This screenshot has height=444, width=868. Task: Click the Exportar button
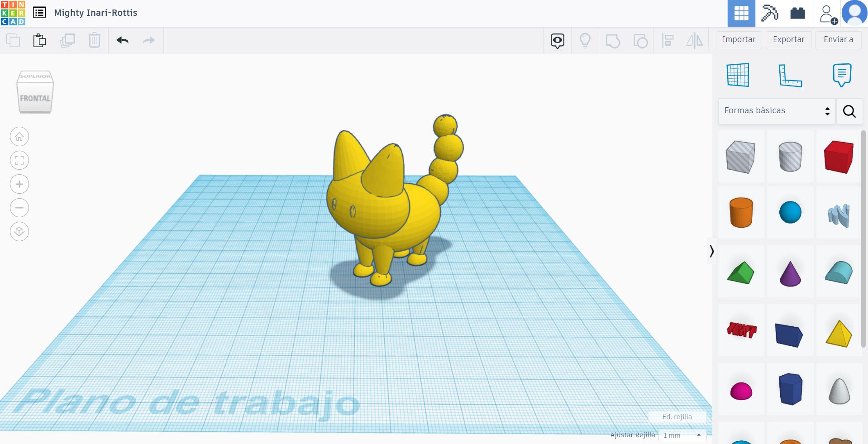[x=788, y=40]
